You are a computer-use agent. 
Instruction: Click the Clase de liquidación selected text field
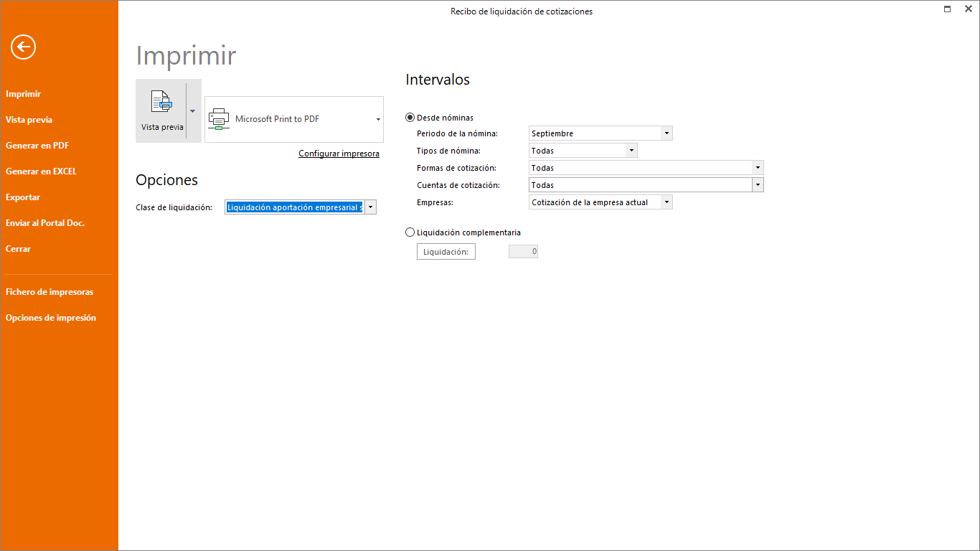(295, 207)
